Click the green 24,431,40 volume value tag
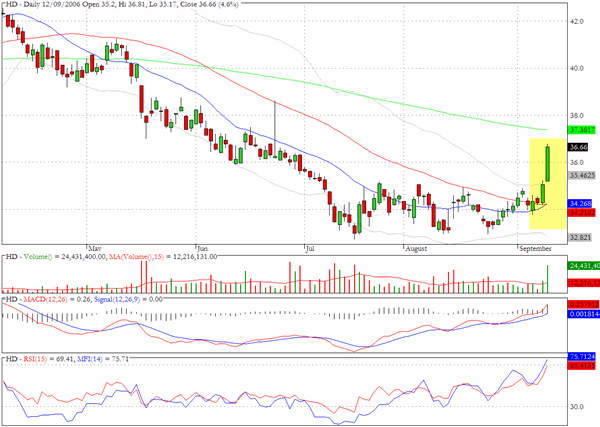This screenshot has height=427, width=600. pos(584,266)
